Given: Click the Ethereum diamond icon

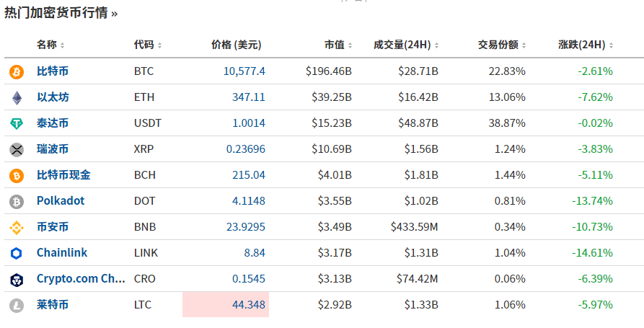Looking at the screenshot, I should (17, 98).
